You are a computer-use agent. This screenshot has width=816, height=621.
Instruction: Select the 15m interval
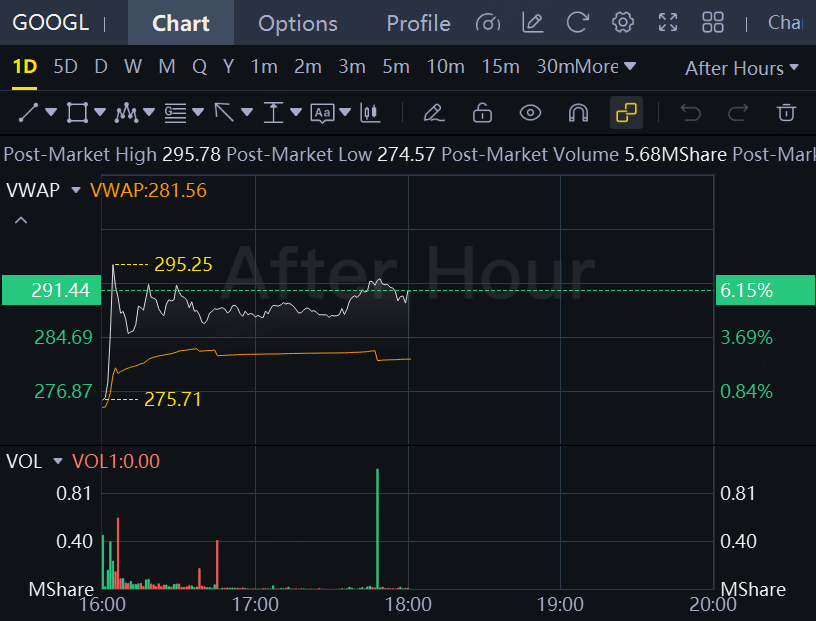(x=500, y=67)
